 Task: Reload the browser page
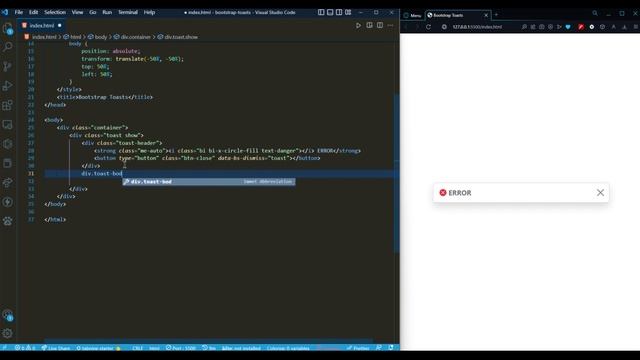[x=428, y=27]
